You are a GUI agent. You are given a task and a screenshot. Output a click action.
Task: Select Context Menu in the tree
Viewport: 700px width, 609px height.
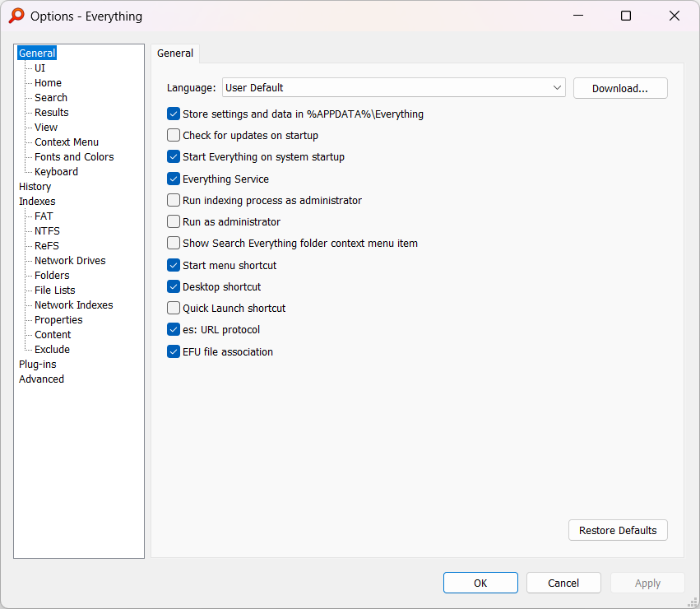pyautogui.click(x=67, y=142)
